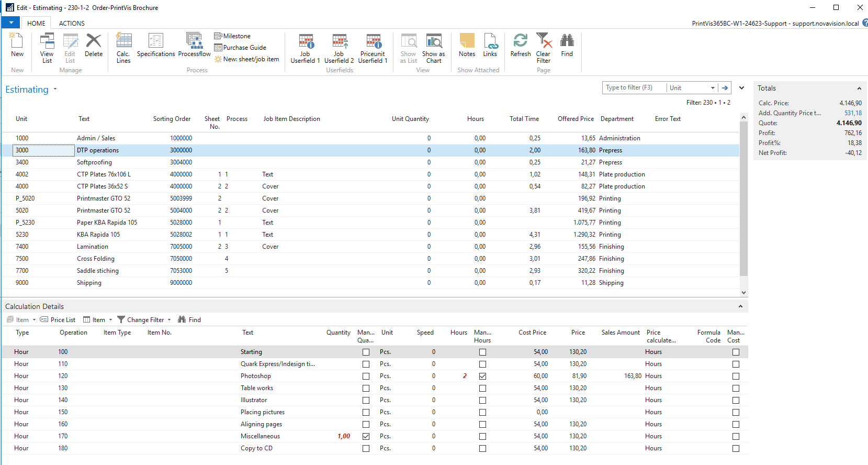868x465 pixels.
Task: Apply the filter with arrow button
Action: pos(725,88)
